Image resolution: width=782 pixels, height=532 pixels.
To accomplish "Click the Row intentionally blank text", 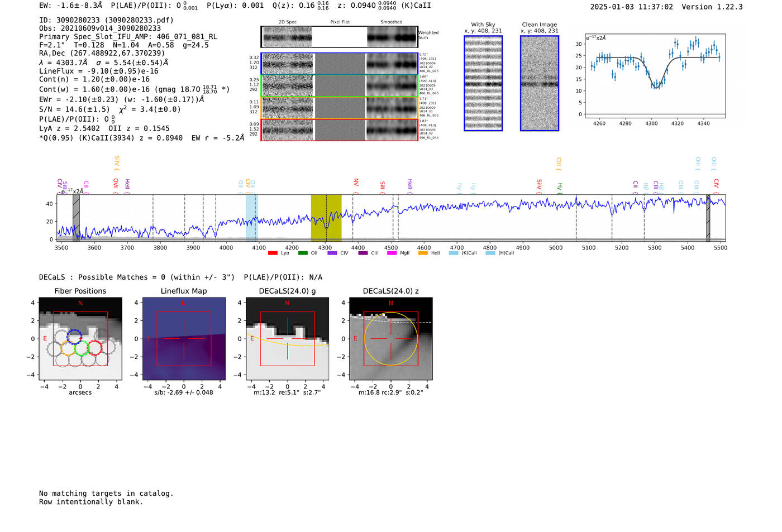I will 91,502.
